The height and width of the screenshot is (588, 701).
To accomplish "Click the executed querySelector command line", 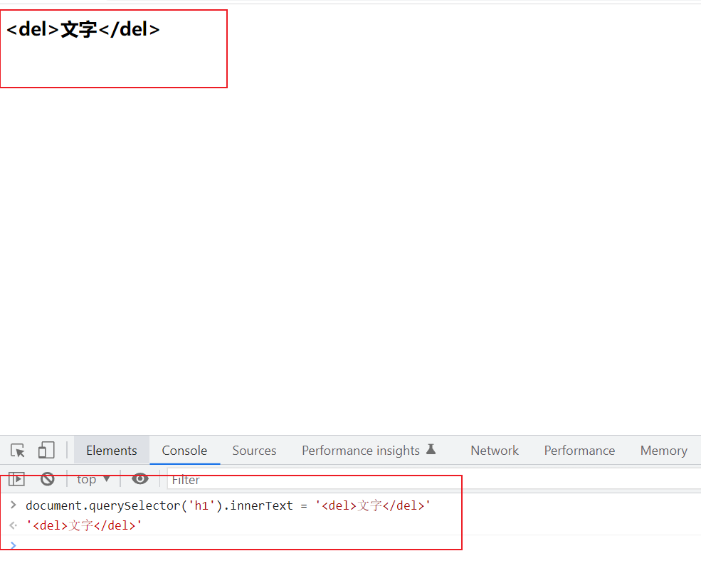I will coord(228,506).
